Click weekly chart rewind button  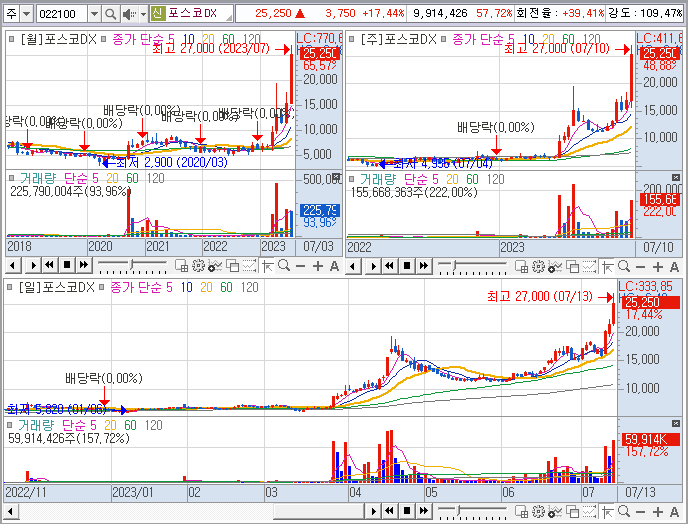click(x=390, y=266)
